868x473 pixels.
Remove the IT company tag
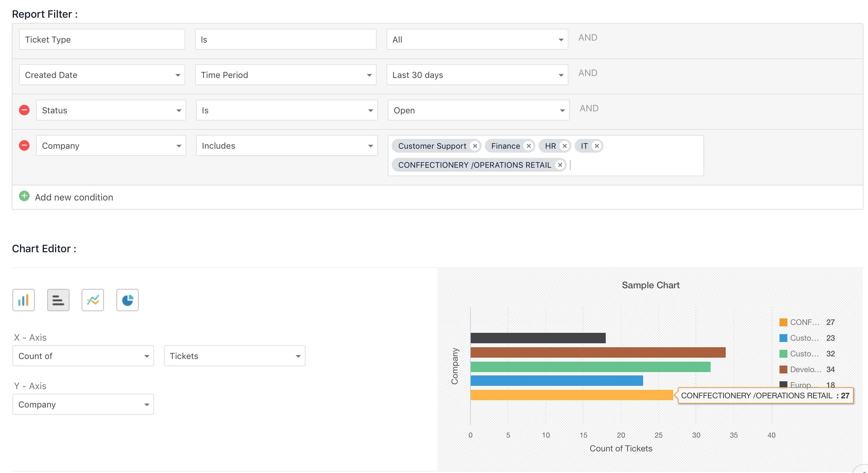click(597, 146)
